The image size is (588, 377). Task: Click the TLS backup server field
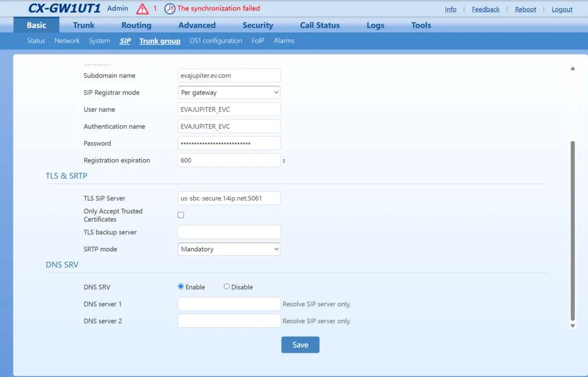229,232
